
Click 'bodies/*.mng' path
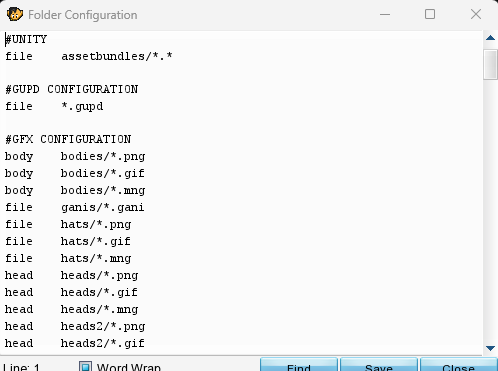click(x=103, y=191)
